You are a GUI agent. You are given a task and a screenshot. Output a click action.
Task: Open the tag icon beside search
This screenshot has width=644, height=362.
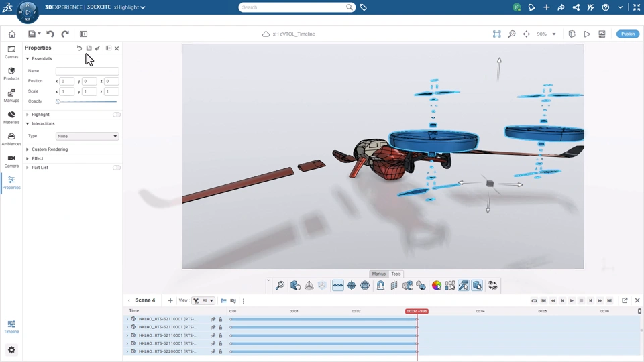click(x=363, y=7)
